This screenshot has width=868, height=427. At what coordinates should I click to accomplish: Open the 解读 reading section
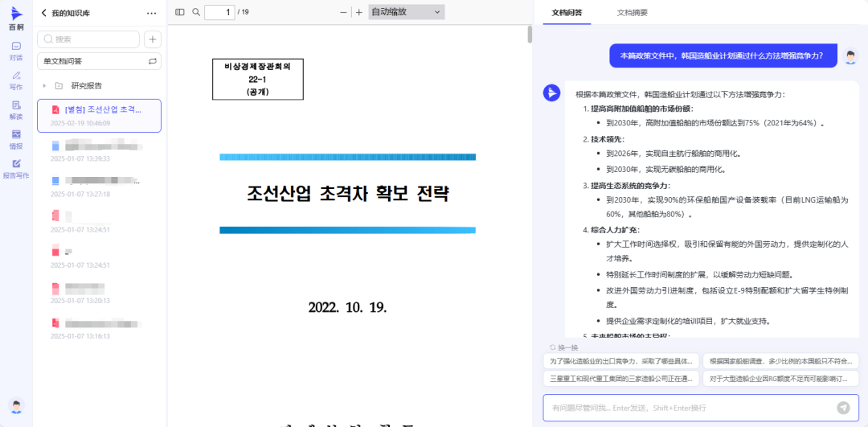[16, 110]
